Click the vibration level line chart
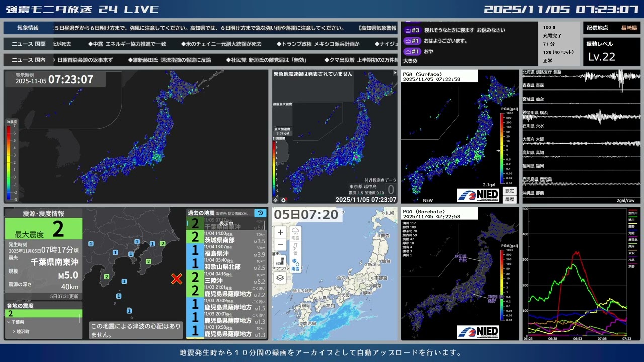This screenshot has height=362, width=644. tap(577, 271)
